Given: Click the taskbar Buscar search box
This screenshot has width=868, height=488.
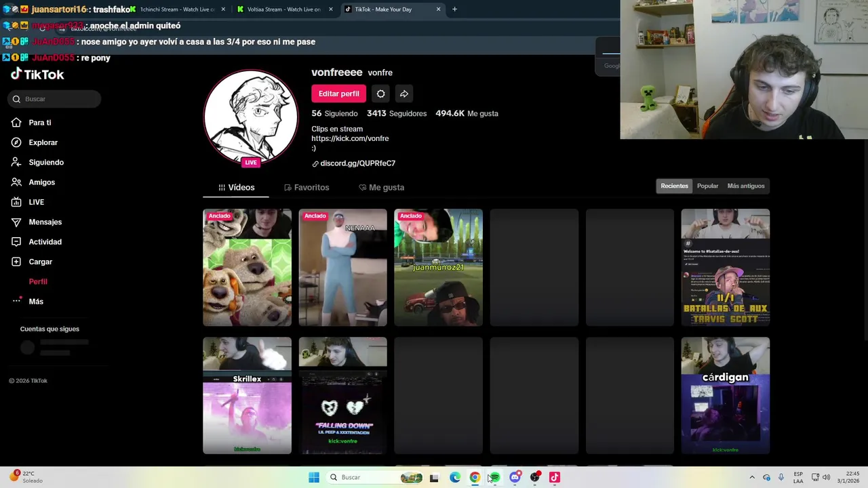Looking at the screenshot, I should click(375, 477).
